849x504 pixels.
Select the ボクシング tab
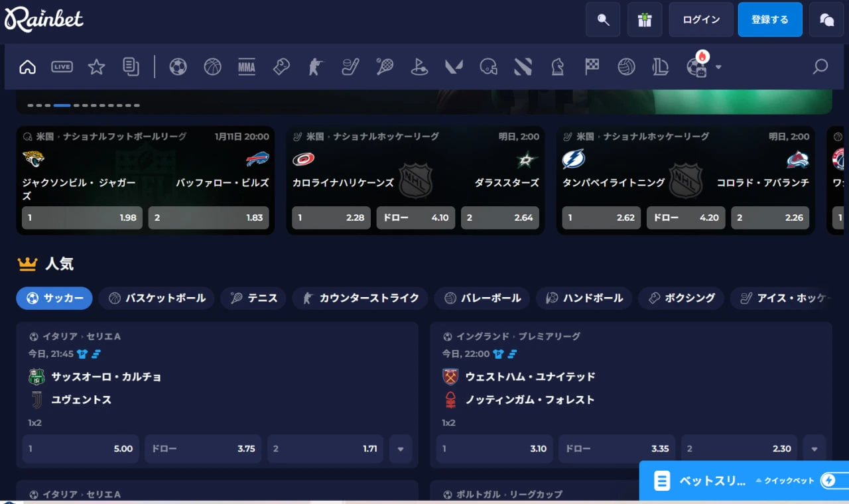pyautogui.click(x=681, y=298)
